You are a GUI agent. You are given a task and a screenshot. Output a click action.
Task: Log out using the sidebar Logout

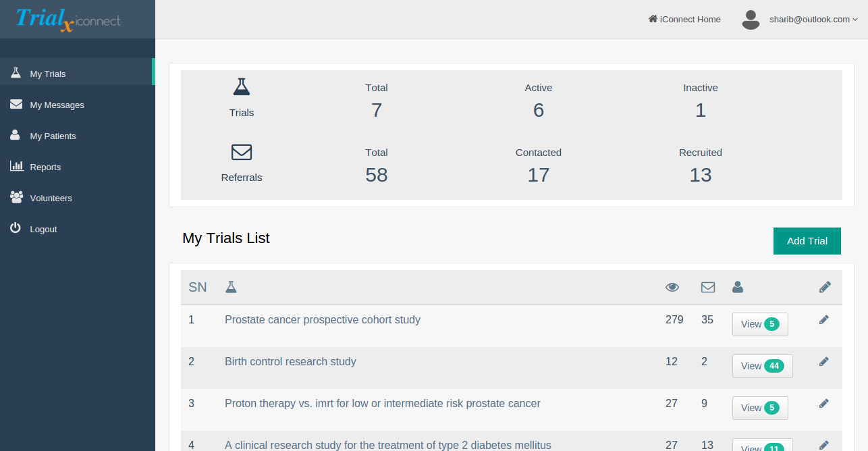pyautogui.click(x=43, y=230)
